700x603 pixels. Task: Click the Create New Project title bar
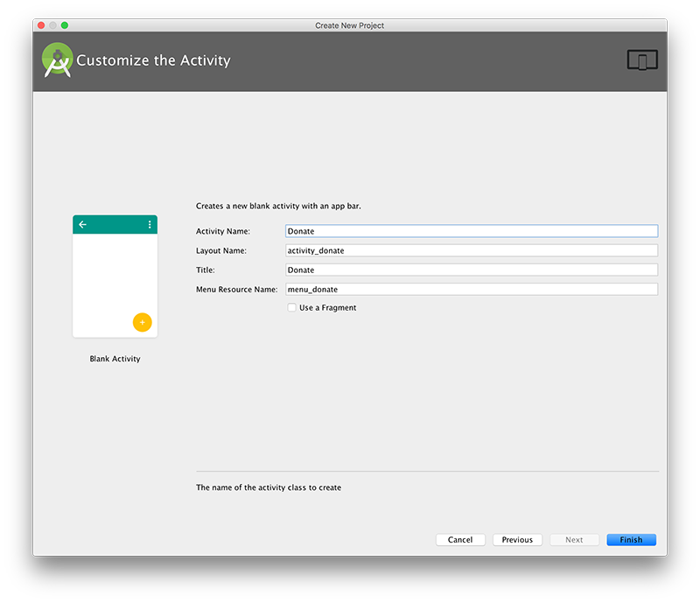tap(350, 25)
